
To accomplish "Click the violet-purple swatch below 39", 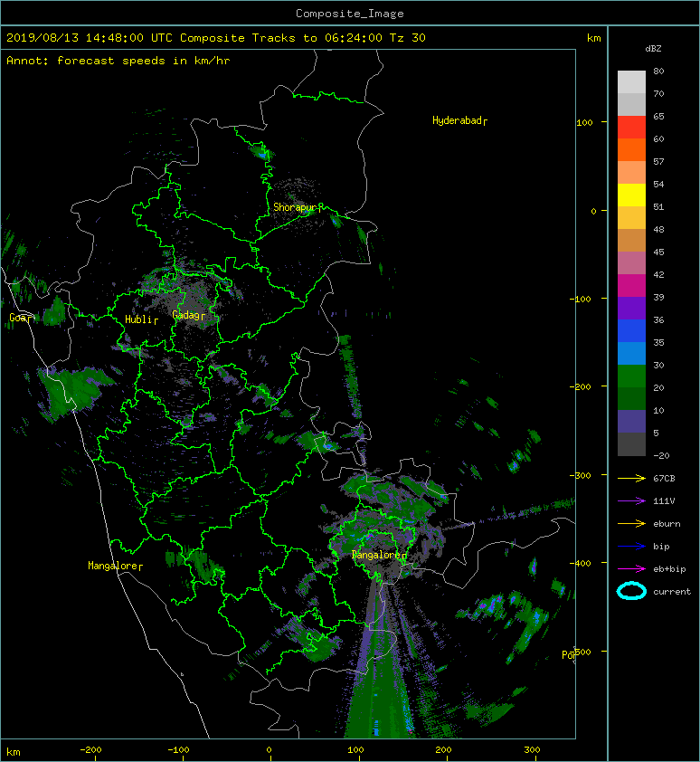I will coord(631,308).
